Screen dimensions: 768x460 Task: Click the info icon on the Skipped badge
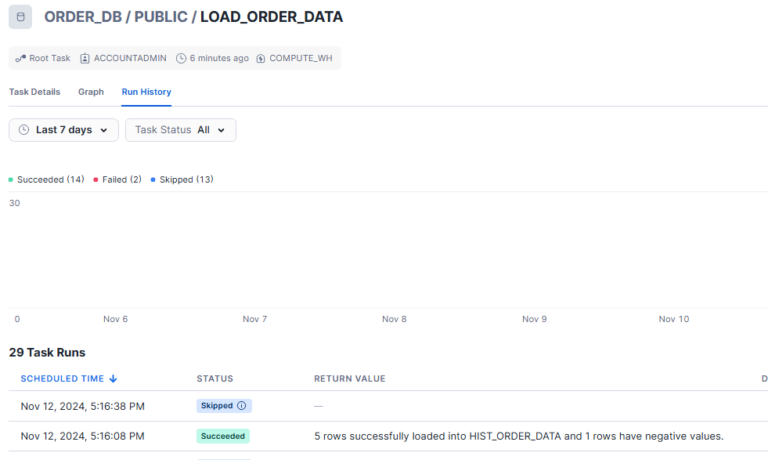coord(241,406)
